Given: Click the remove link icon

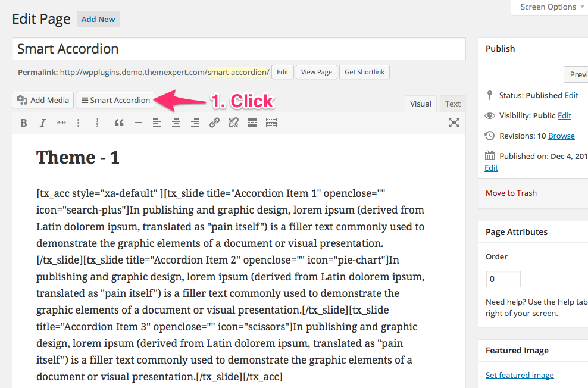Looking at the screenshot, I should 233,123.
